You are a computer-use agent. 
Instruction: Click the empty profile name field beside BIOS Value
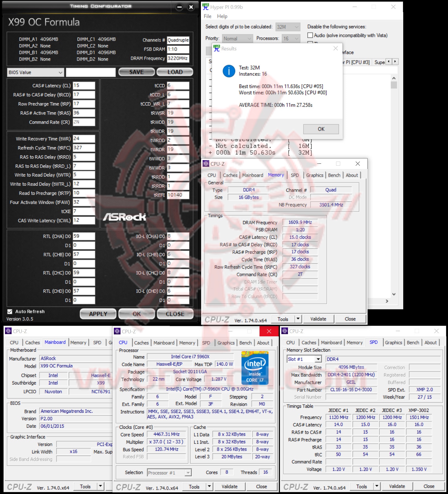[x=91, y=72]
